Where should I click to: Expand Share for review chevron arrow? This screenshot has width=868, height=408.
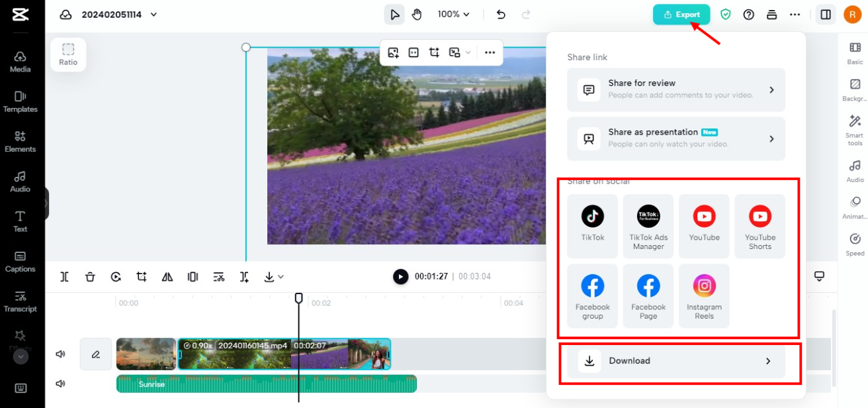[x=771, y=89]
